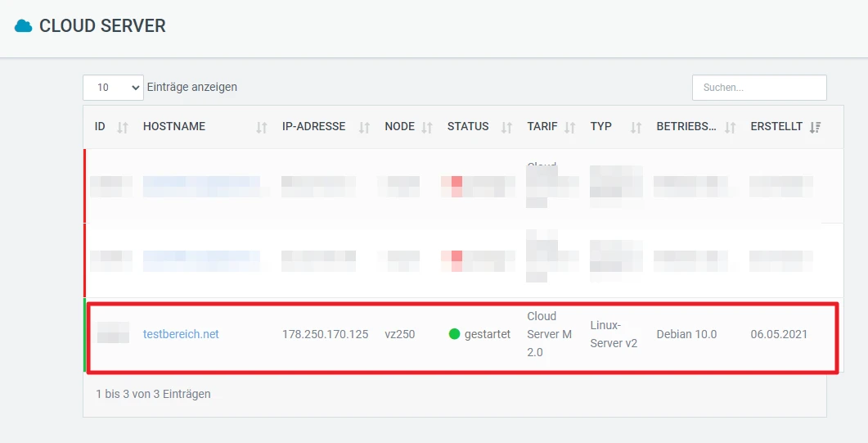This screenshot has width=868, height=443.
Task: Click the STATUS column header text
Action: click(468, 127)
